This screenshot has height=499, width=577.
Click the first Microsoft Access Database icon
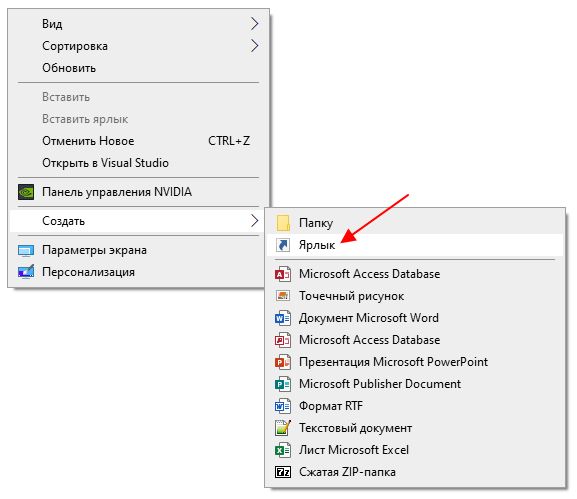(283, 274)
